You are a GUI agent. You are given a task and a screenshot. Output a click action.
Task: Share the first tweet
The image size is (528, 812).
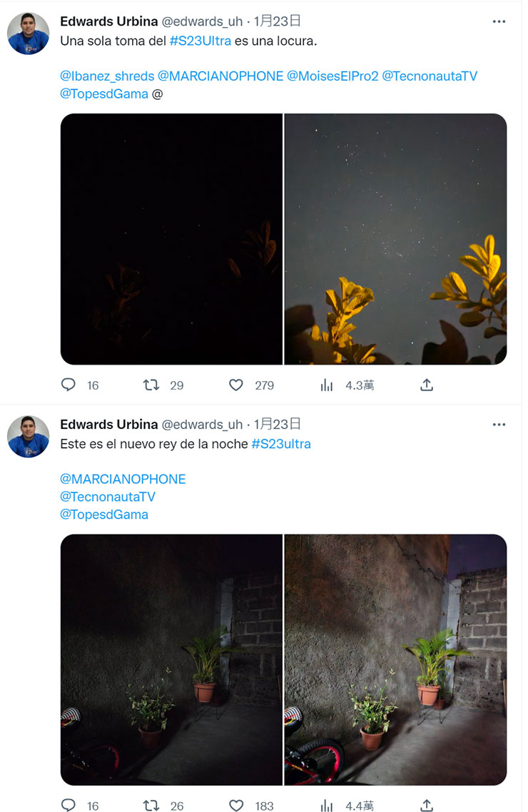(427, 385)
